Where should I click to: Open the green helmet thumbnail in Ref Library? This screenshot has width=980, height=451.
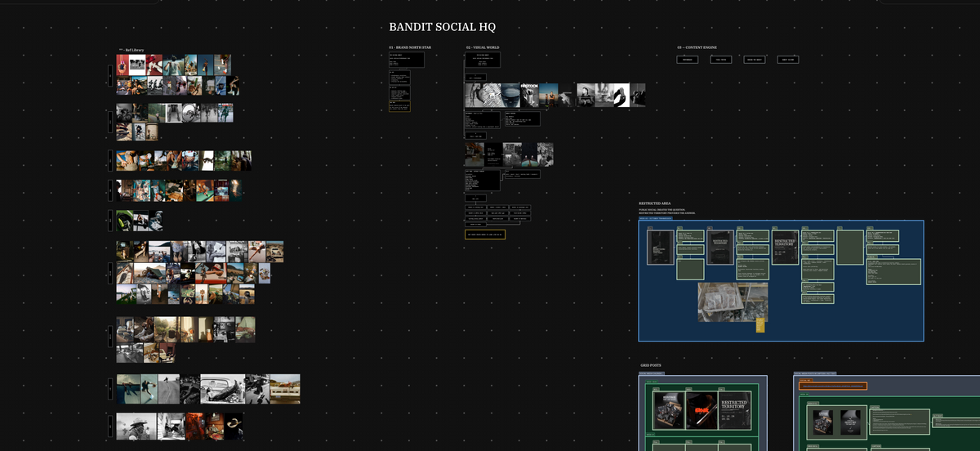(123, 221)
